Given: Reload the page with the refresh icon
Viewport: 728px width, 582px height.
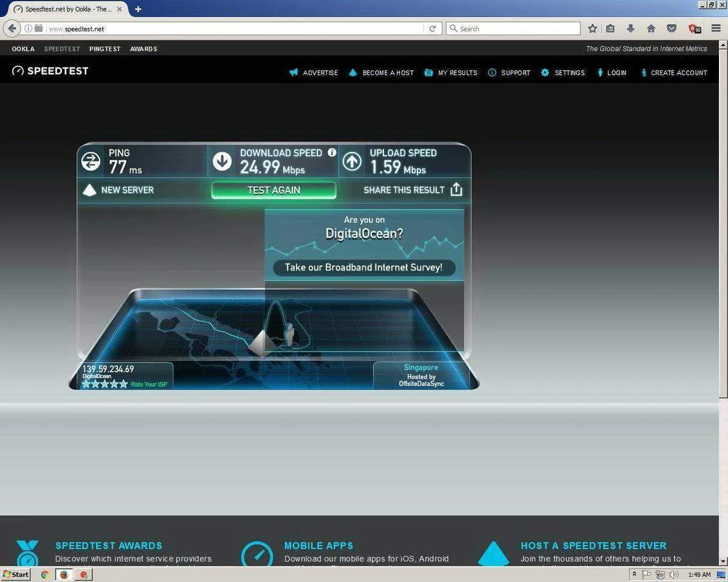Looking at the screenshot, I should pos(433,28).
